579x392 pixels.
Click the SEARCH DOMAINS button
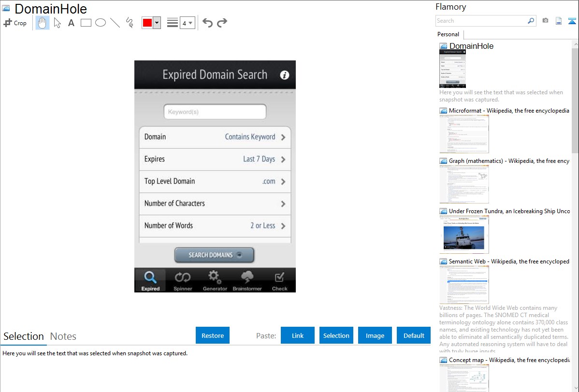[214, 255]
